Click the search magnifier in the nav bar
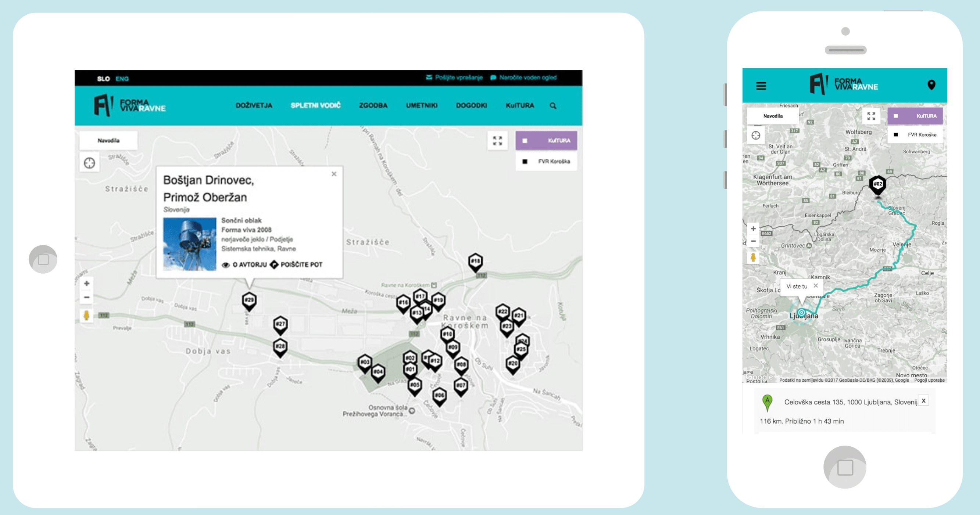This screenshot has width=980, height=515. tap(553, 106)
